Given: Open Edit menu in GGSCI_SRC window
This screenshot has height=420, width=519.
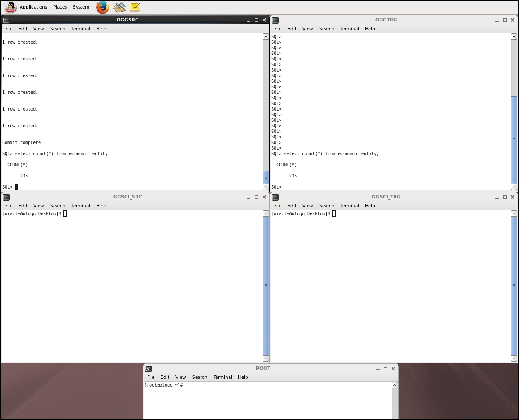Looking at the screenshot, I should click(23, 206).
